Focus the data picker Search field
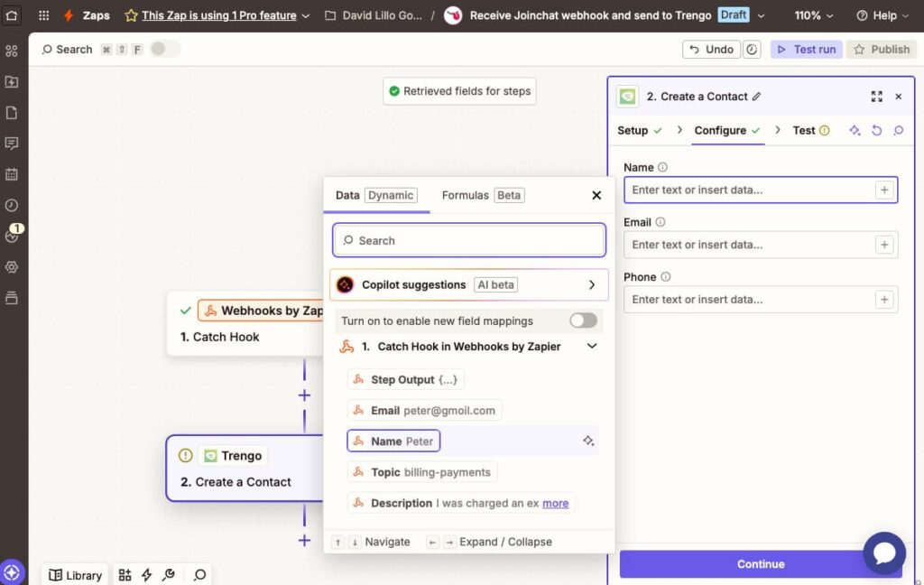This screenshot has height=585, width=924. coord(469,240)
